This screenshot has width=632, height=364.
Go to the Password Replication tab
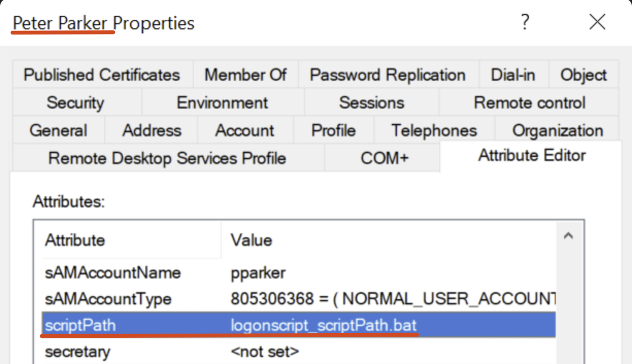click(x=388, y=75)
